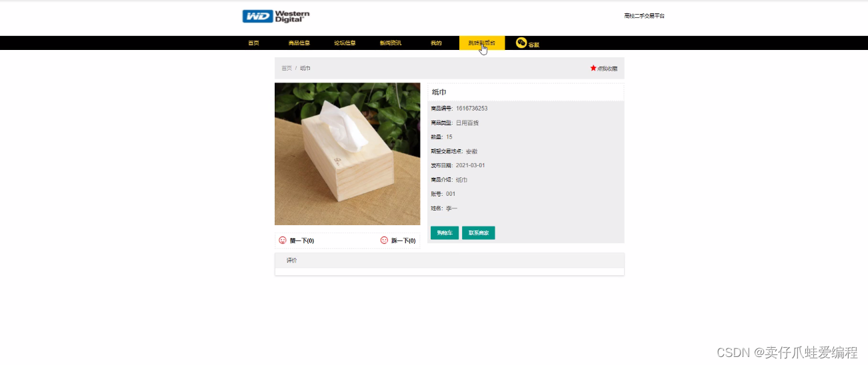Click the publish date 2021-03-01
Screen dimensions: 868x365
(471, 166)
